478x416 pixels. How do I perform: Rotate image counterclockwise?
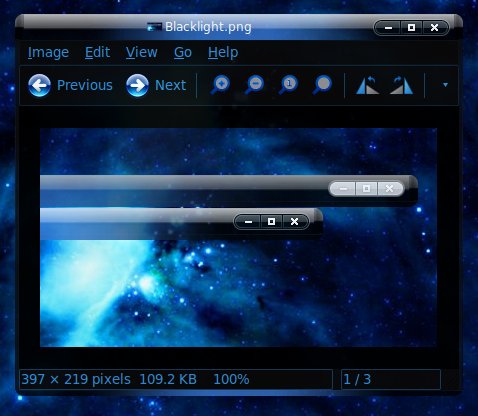coord(368,85)
